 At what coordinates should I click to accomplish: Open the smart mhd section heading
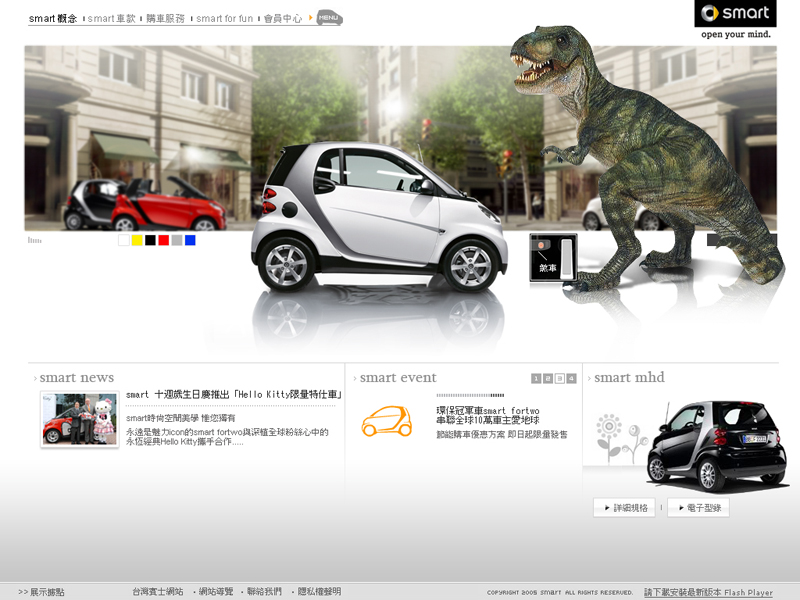629,378
